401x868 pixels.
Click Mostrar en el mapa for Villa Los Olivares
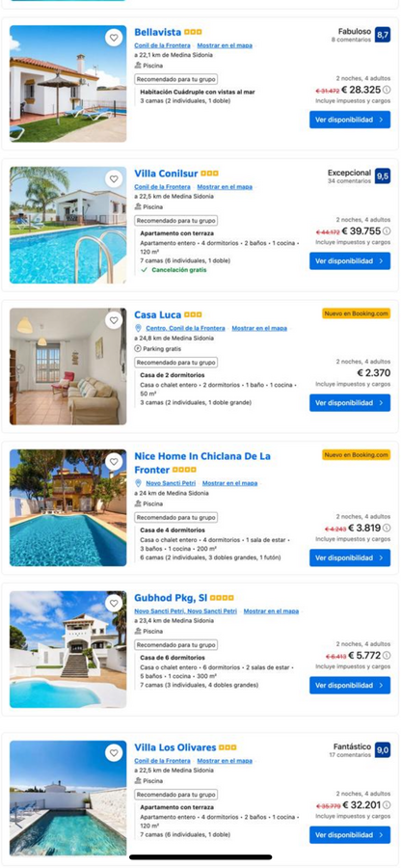225,761
